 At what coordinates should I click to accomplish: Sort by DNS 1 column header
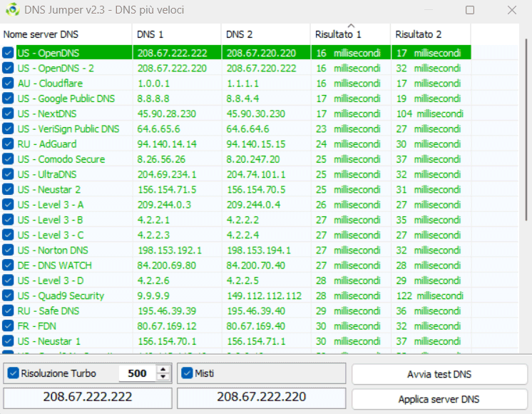tap(177, 34)
